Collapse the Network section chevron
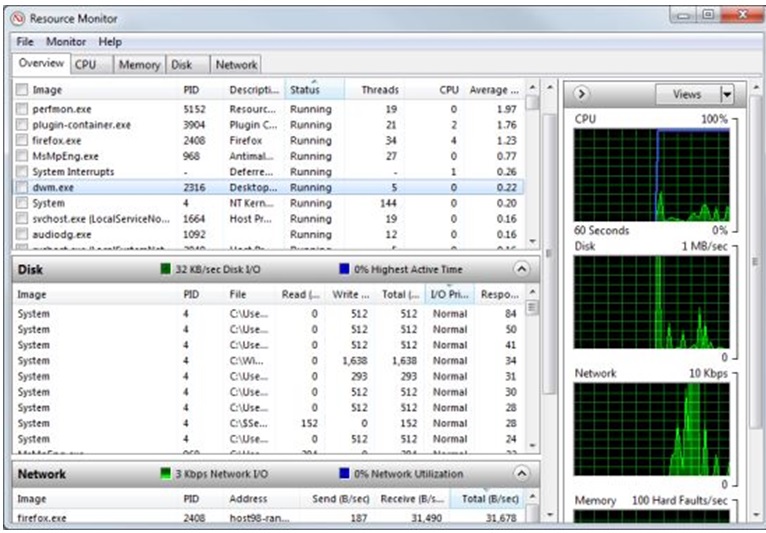The height and width of the screenshot is (533, 766). point(521,474)
